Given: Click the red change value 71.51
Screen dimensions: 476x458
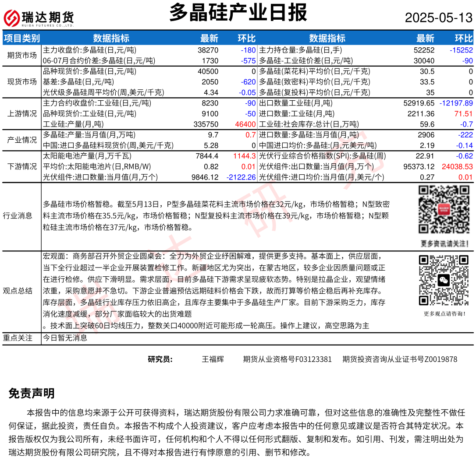Looking at the screenshot, I should (x=464, y=114).
